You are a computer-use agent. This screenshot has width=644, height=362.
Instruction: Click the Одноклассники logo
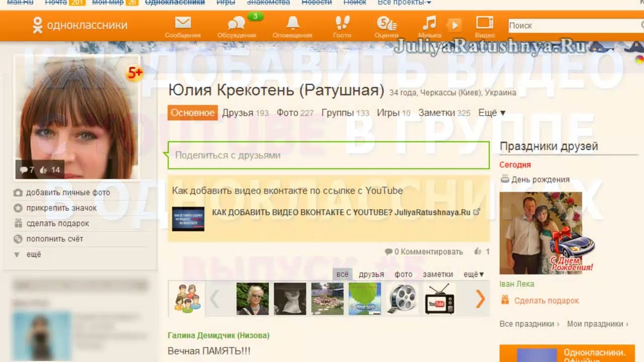79,25
